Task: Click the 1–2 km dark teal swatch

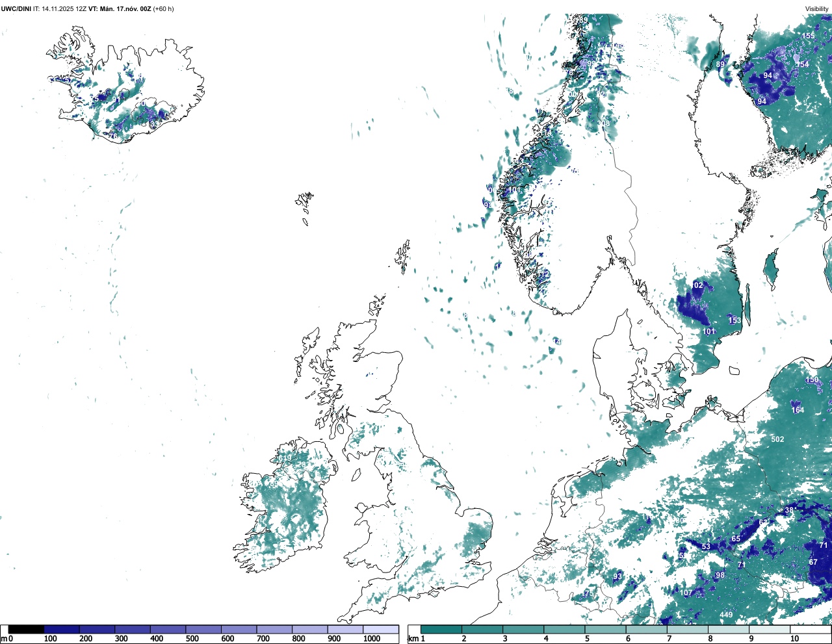Action: pos(441,629)
